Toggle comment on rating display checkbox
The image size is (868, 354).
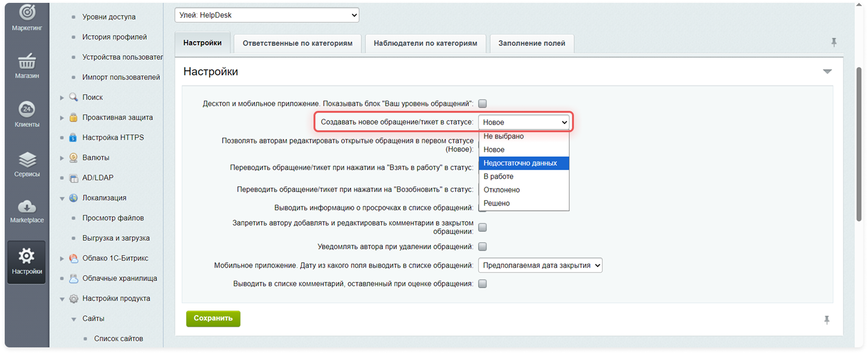(x=482, y=284)
